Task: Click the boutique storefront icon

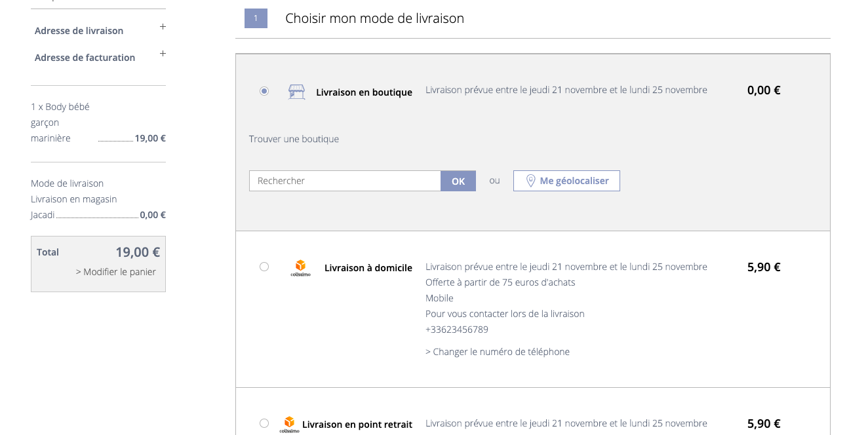Action: (297, 92)
